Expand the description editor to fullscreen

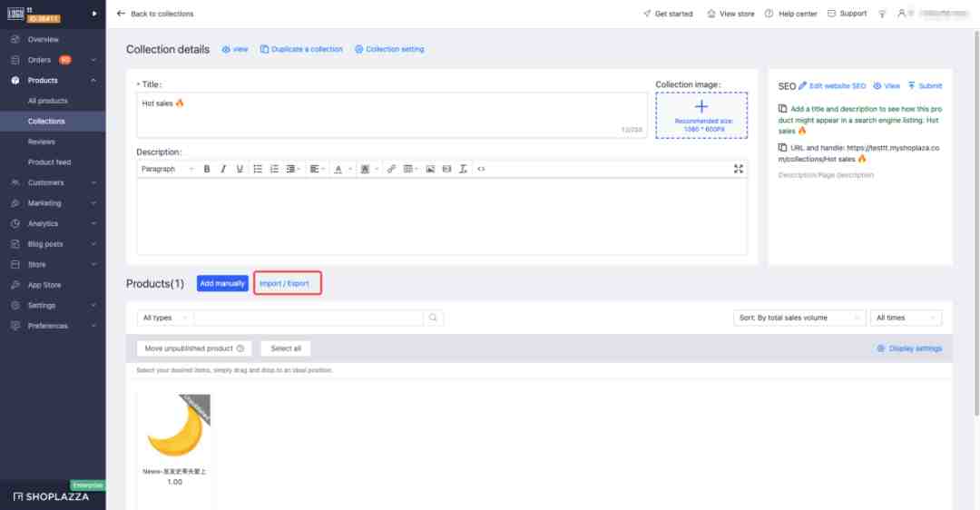738,169
